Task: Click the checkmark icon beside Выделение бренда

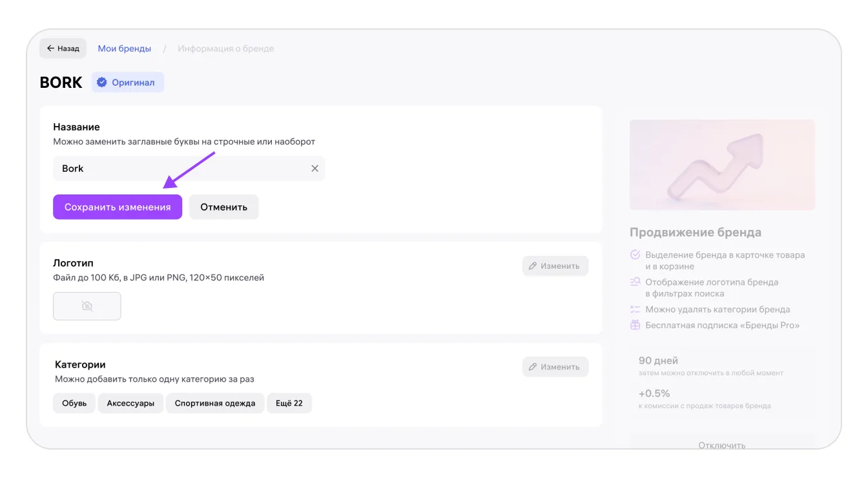Action: [x=635, y=255]
